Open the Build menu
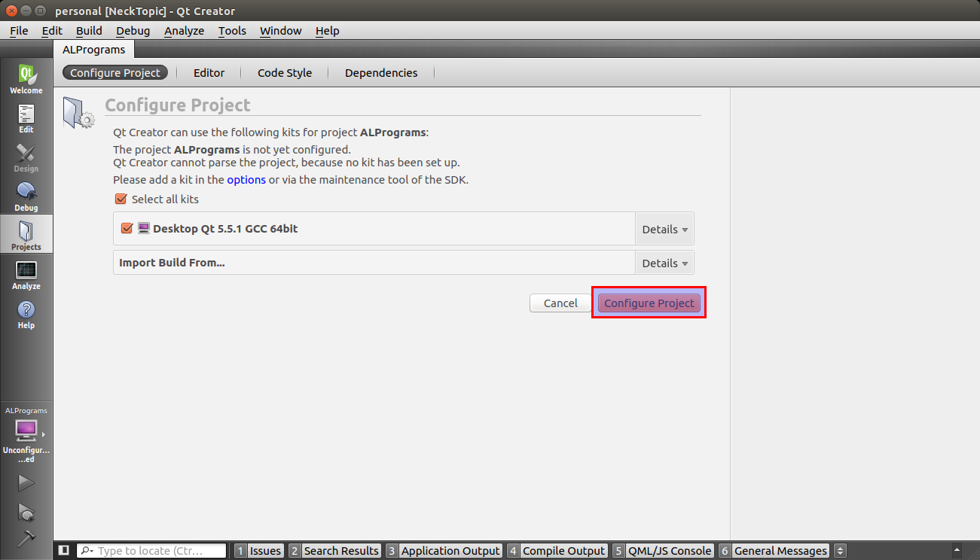Screen dimensions: 980x560 tap(89, 31)
